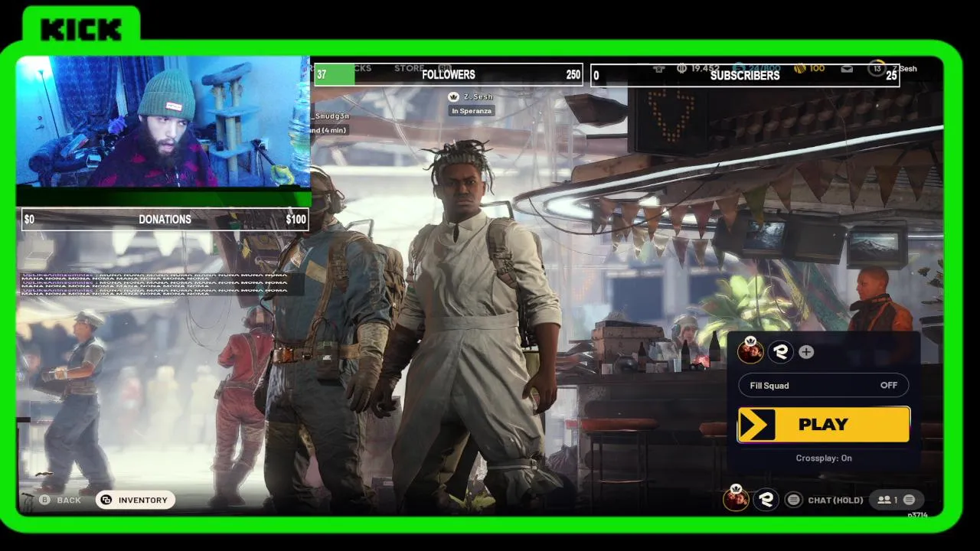Click the 'In Speranza' status label

pos(472,111)
